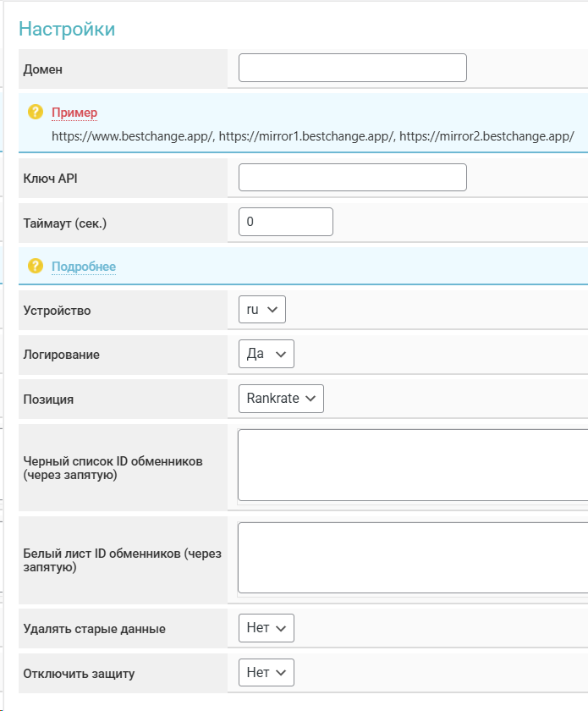Click the Логирование label text
This screenshot has height=711, width=588.
61,355
